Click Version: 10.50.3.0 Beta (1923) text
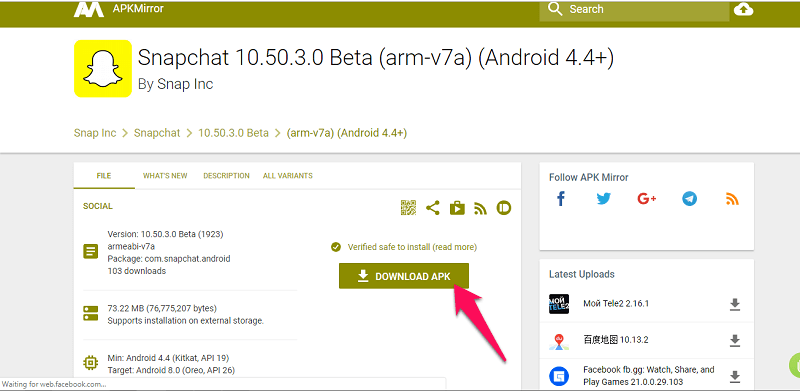The height and width of the screenshot is (391, 800). point(165,234)
